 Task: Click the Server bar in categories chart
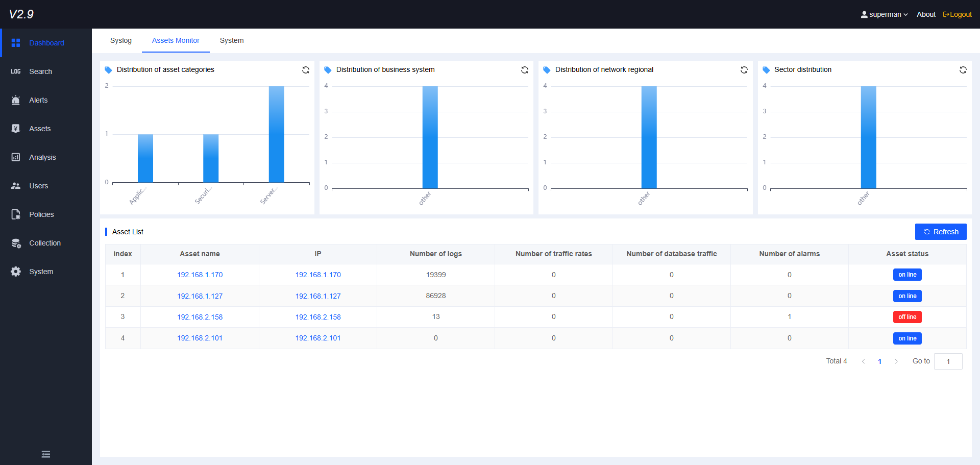click(x=277, y=134)
